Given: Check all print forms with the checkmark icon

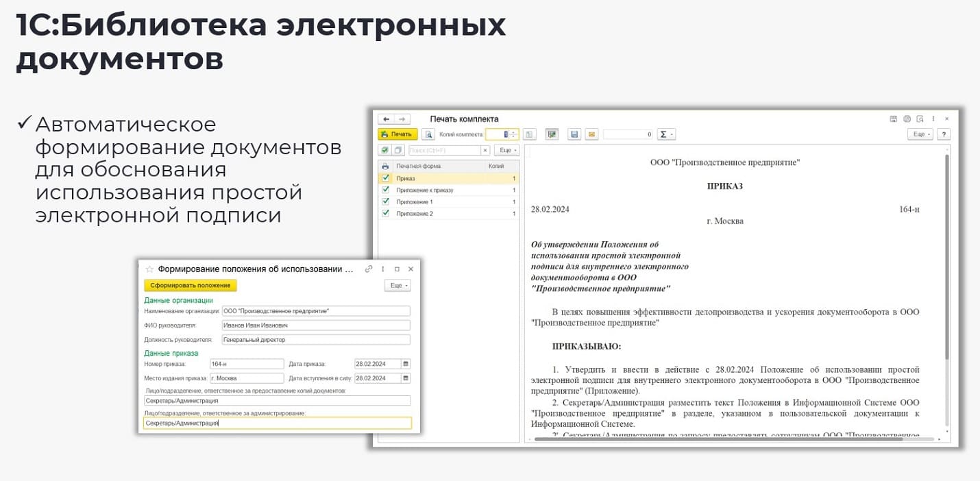Looking at the screenshot, I should 385,150.
